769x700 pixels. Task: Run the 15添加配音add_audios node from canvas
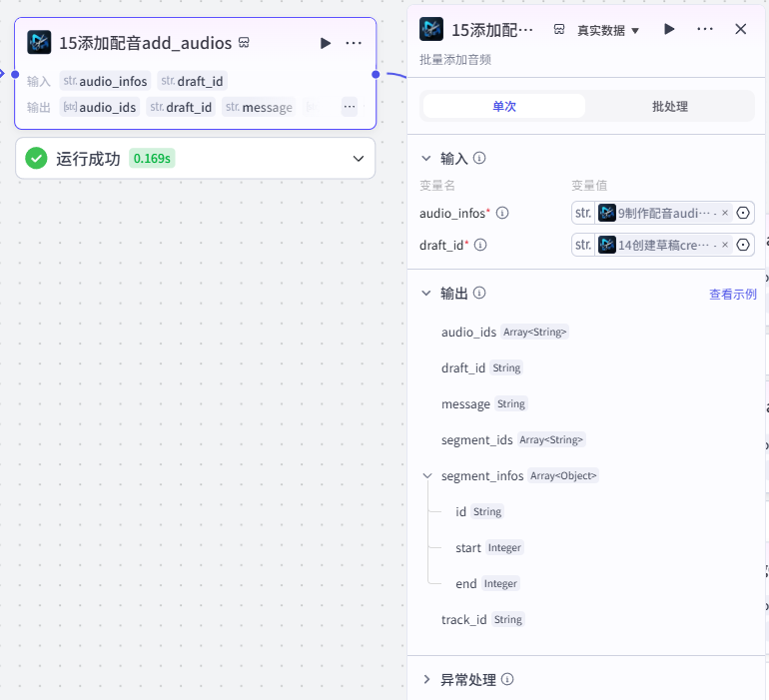pyautogui.click(x=326, y=43)
